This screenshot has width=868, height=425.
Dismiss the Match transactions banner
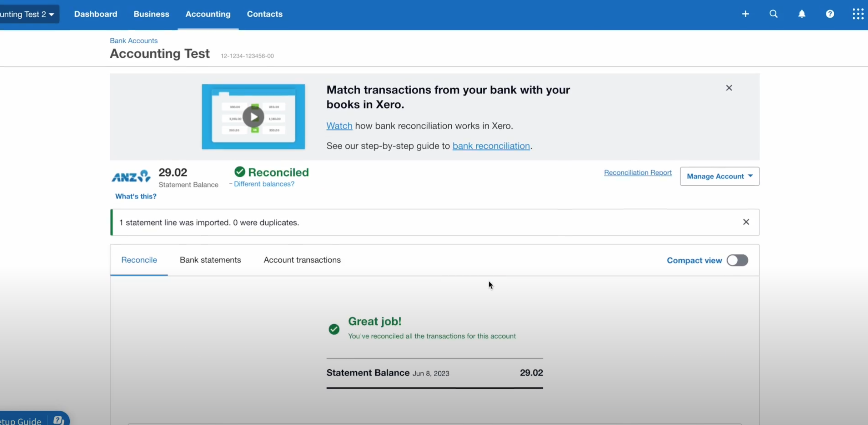click(729, 88)
